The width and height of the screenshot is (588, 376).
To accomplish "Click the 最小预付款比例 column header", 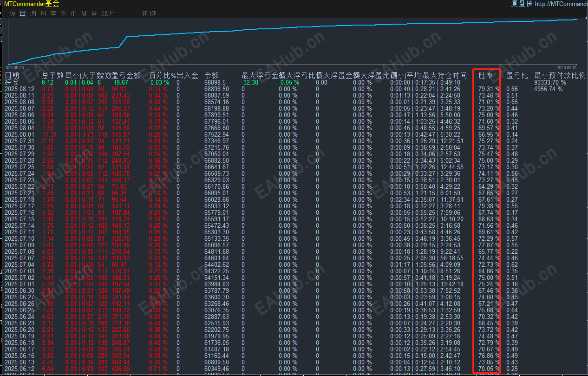I will click(x=560, y=75).
